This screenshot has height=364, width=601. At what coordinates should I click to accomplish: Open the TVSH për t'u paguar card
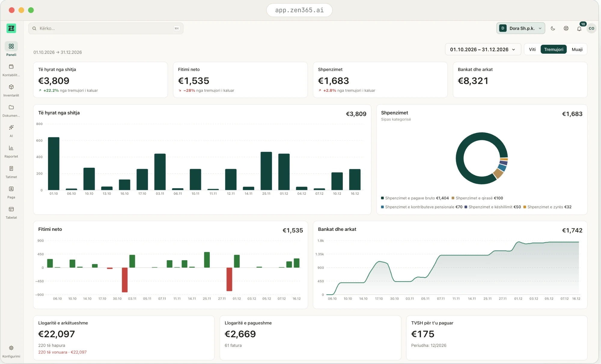497,338
